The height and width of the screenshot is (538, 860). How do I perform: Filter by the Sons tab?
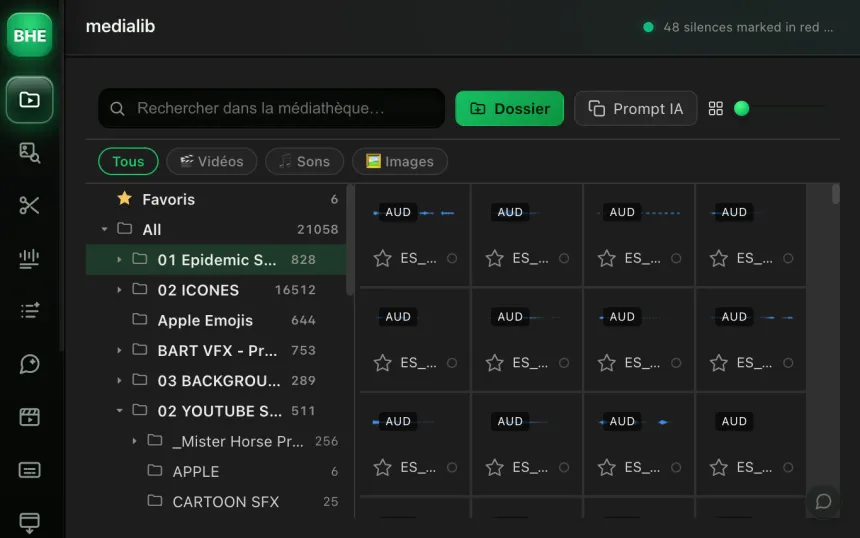(x=304, y=161)
